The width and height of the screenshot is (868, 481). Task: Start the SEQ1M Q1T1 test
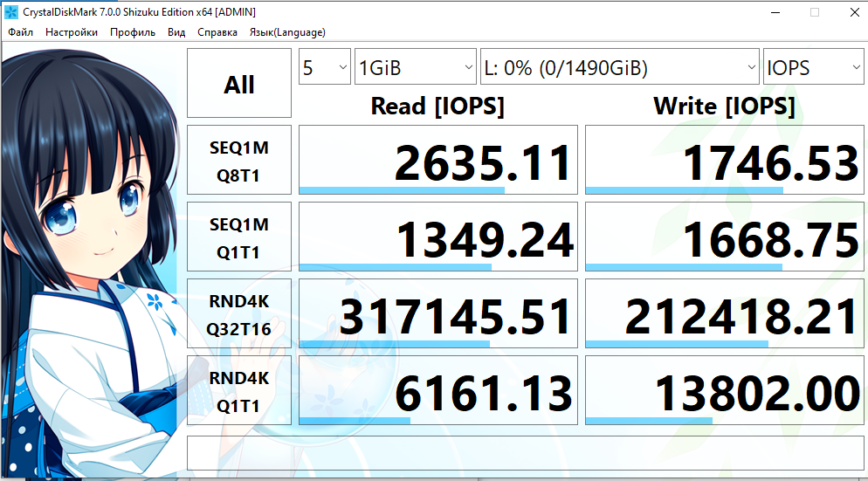[239, 237]
